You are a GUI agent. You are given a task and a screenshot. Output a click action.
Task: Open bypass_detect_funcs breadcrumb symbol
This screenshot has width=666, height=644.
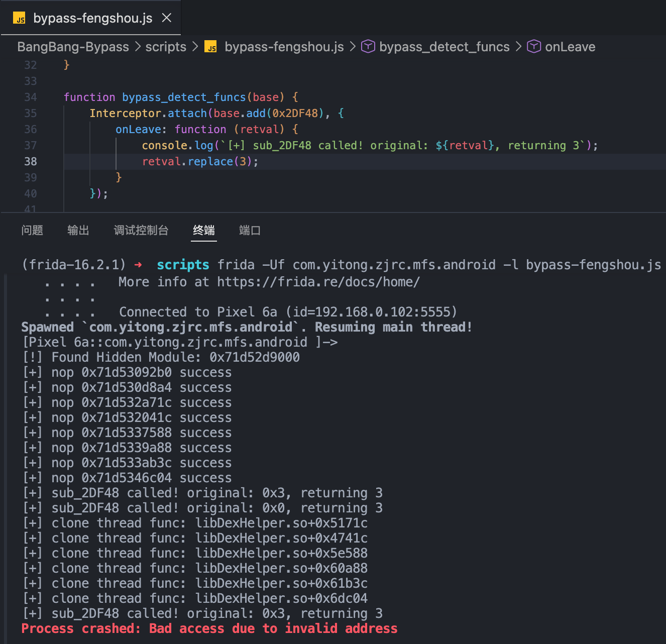pos(444,47)
